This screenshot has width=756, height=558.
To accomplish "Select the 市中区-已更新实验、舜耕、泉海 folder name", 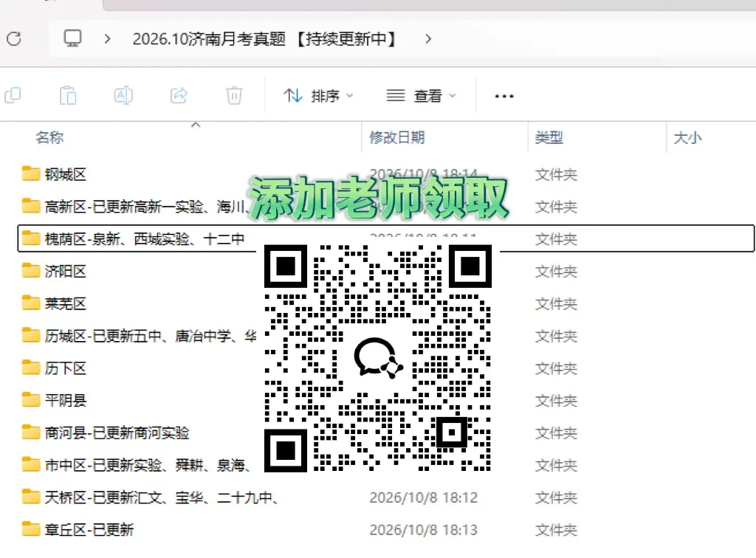I will pyautogui.click(x=148, y=465).
